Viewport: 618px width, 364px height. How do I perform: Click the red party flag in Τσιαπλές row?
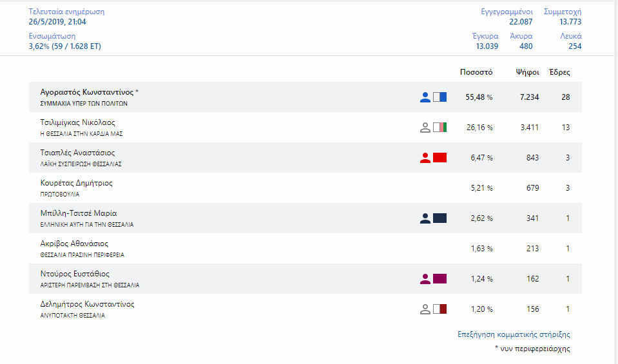tap(439, 158)
